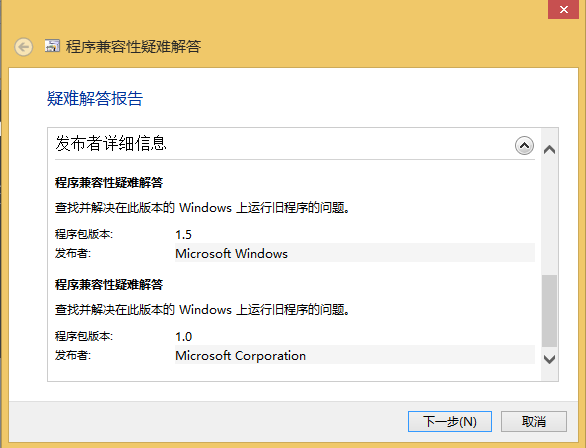
Task: Click the troubleshooter wizard title icon
Action: pyautogui.click(x=52, y=46)
